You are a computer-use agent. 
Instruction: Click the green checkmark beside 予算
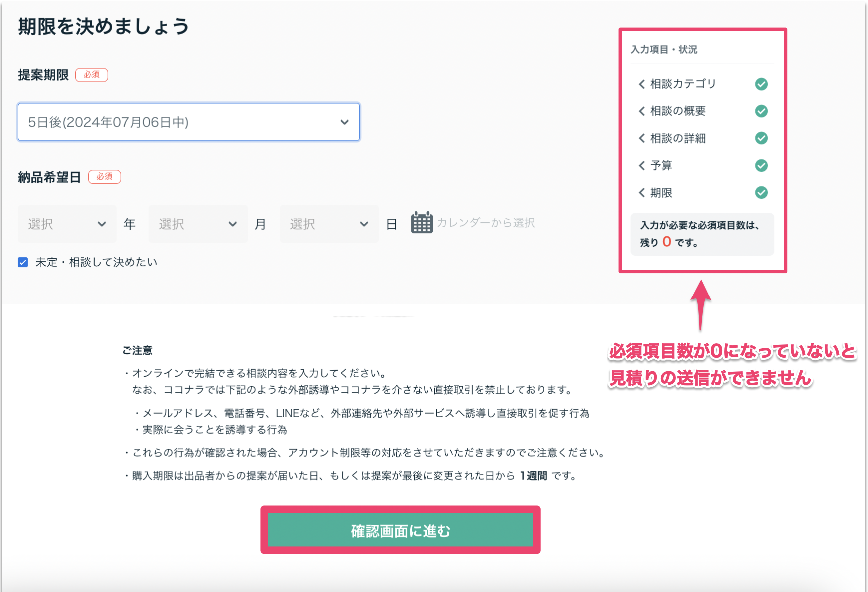[761, 165]
